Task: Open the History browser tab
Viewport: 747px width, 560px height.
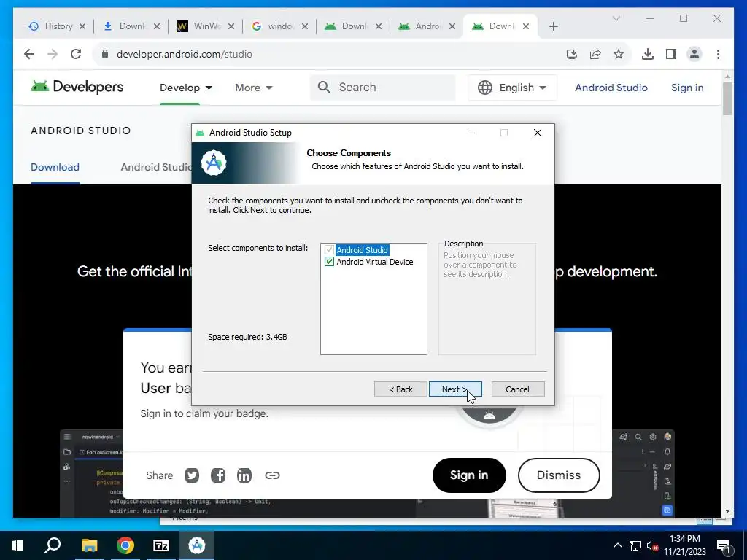Action: click(x=50, y=26)
